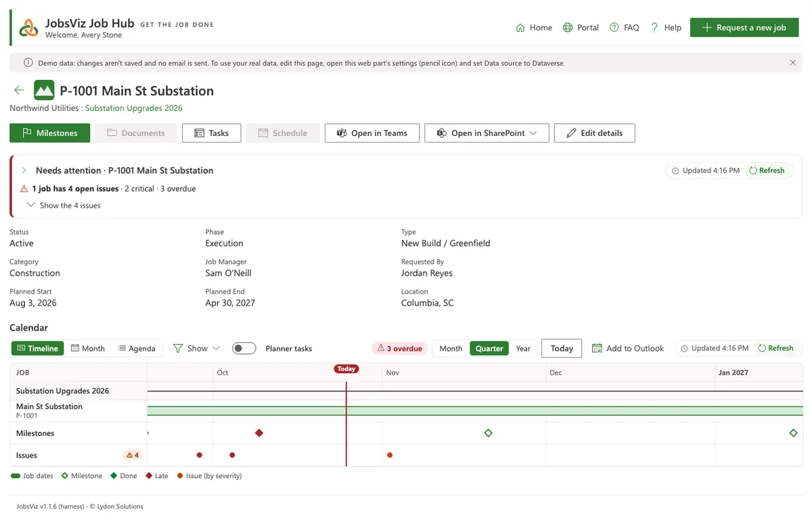Image resolution: width=812 pixels, height=520 pixels.
Task: Set timeline zoom to Month
Action: click(x=451, y=348)
